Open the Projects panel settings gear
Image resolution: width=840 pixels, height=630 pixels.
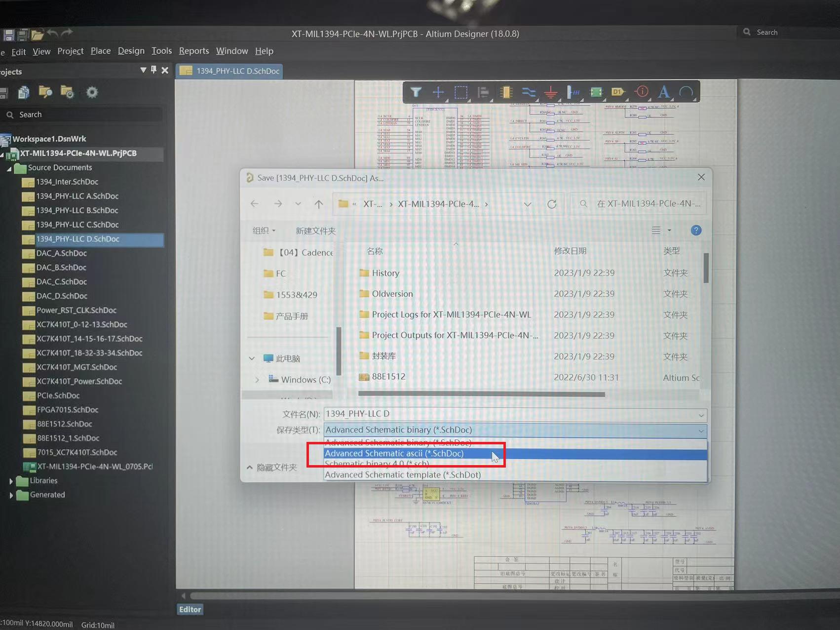92,92
